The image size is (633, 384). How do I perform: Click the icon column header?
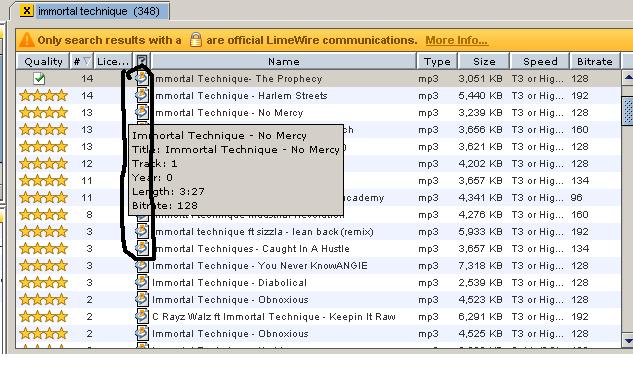coord(142,61)
